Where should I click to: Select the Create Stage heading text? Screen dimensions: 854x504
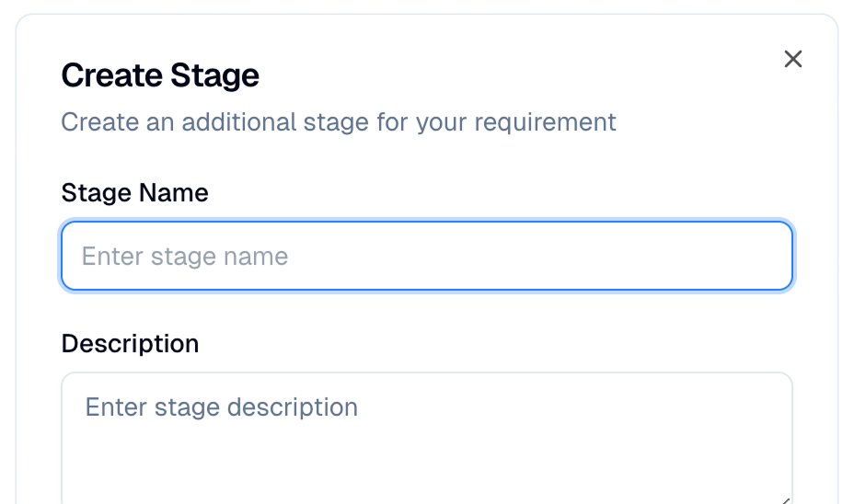160,75
